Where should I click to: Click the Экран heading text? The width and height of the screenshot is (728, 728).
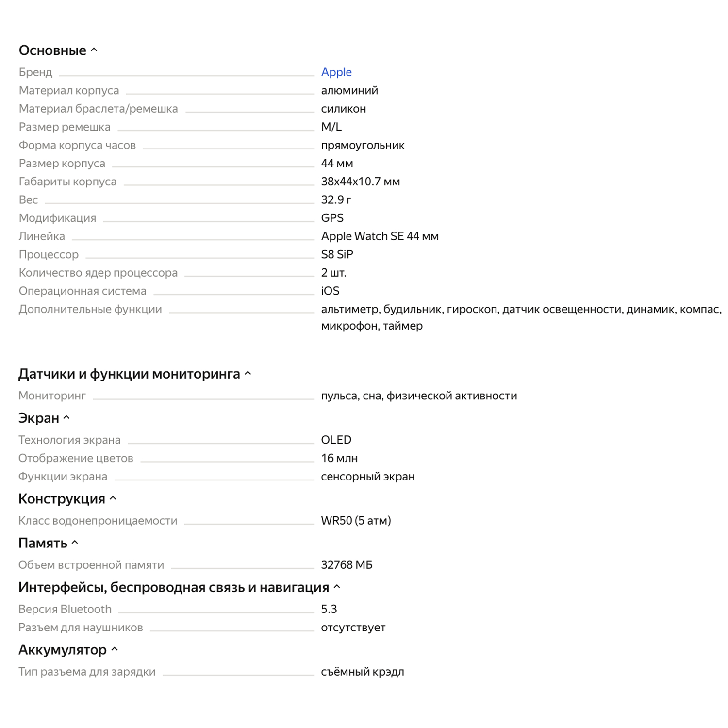39,418
